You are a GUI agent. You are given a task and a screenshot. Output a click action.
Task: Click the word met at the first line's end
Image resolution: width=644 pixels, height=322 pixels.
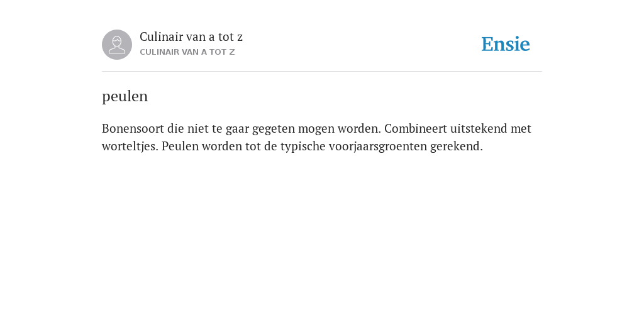pyautogui.click(x=521, y=128)
